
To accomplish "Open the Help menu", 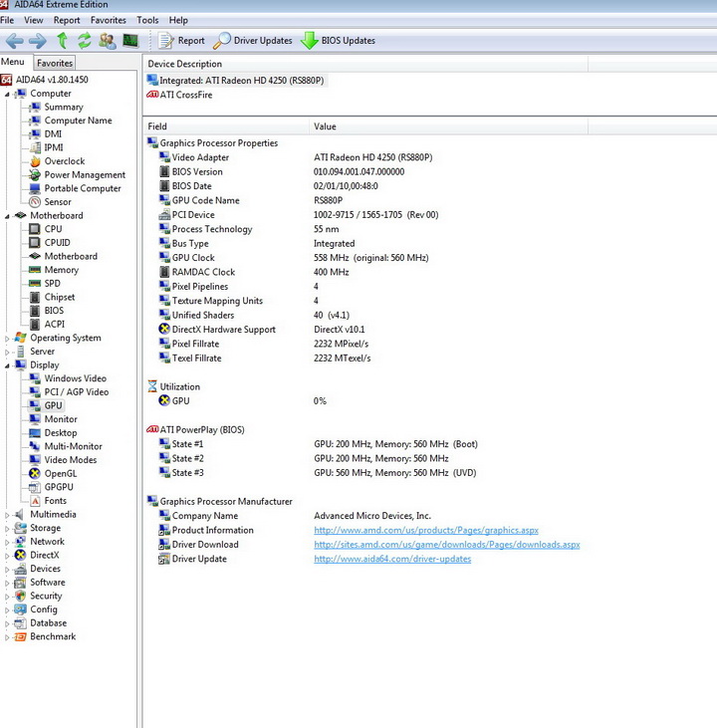I will (178, 20).
